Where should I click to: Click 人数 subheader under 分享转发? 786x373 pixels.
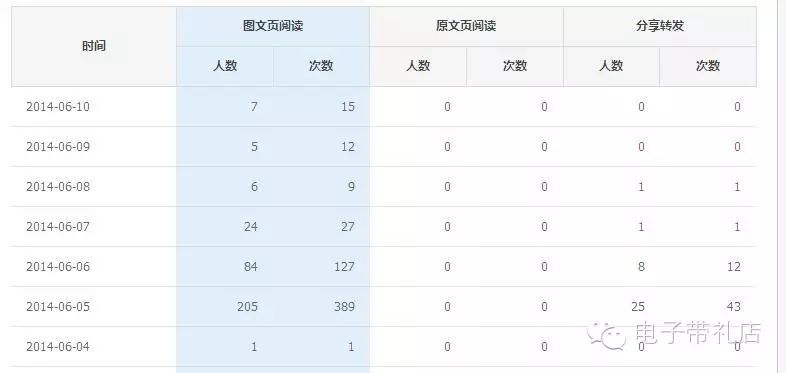(x=611, y=66)
